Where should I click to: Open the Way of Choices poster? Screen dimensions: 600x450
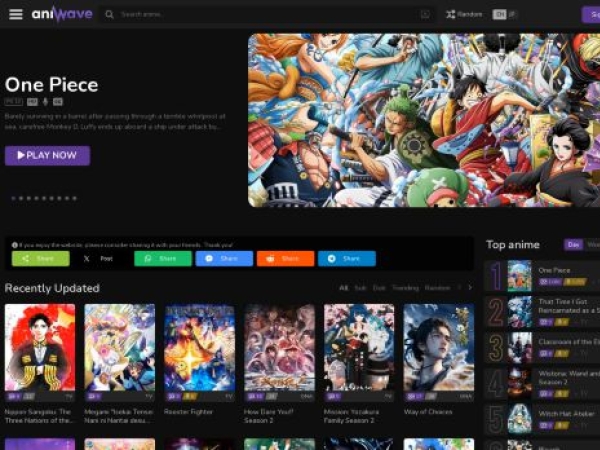(439, 347)
